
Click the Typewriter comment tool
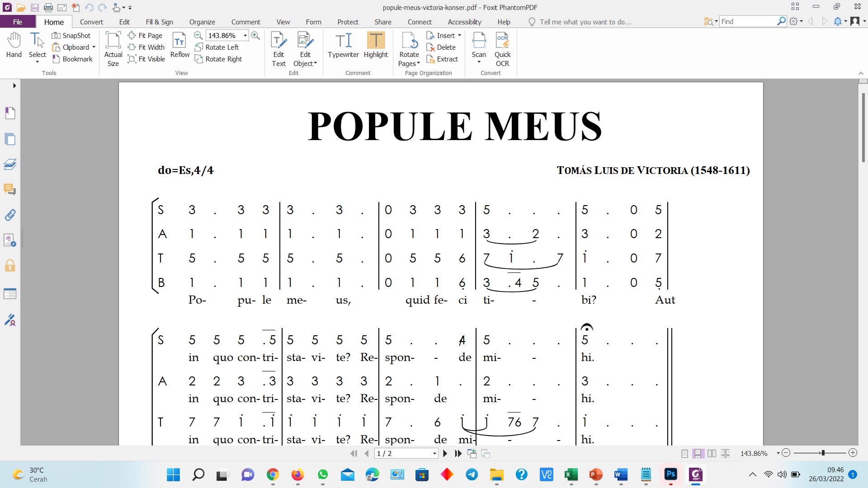(x=343, y=45)
